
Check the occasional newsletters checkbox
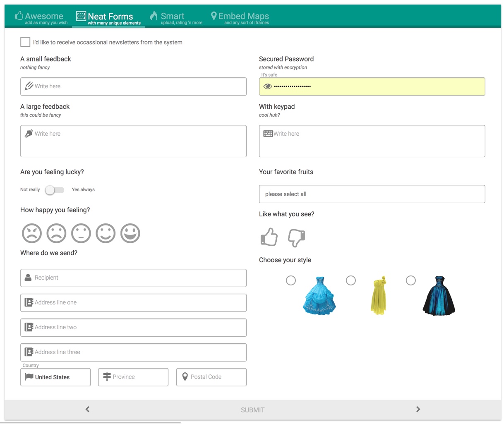pos(25,42)
